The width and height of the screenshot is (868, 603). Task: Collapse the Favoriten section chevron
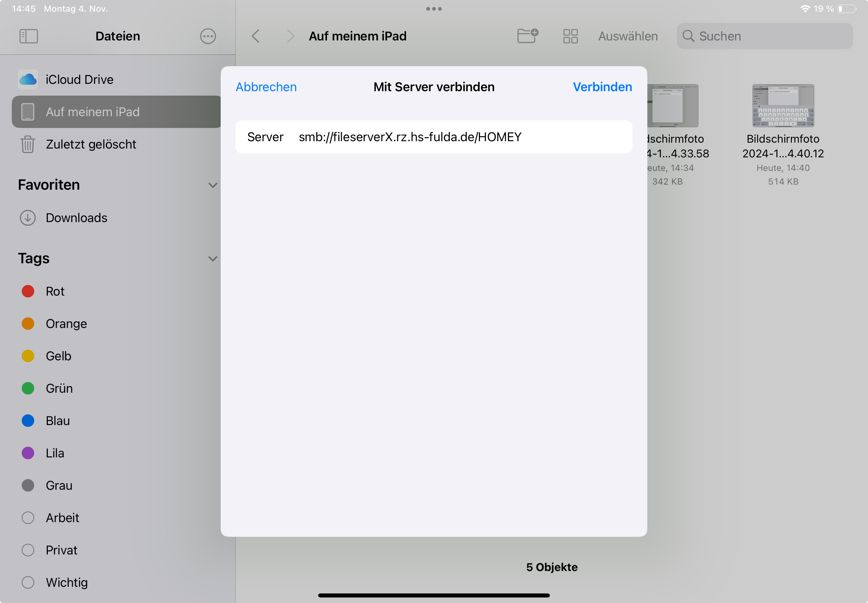coord(213,185)
